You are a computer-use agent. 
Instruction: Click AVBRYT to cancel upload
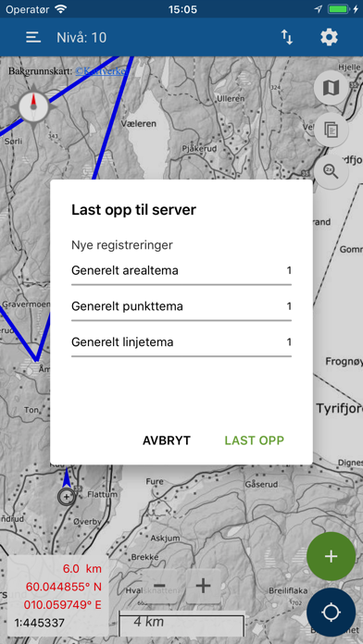(x=167, y=440)
